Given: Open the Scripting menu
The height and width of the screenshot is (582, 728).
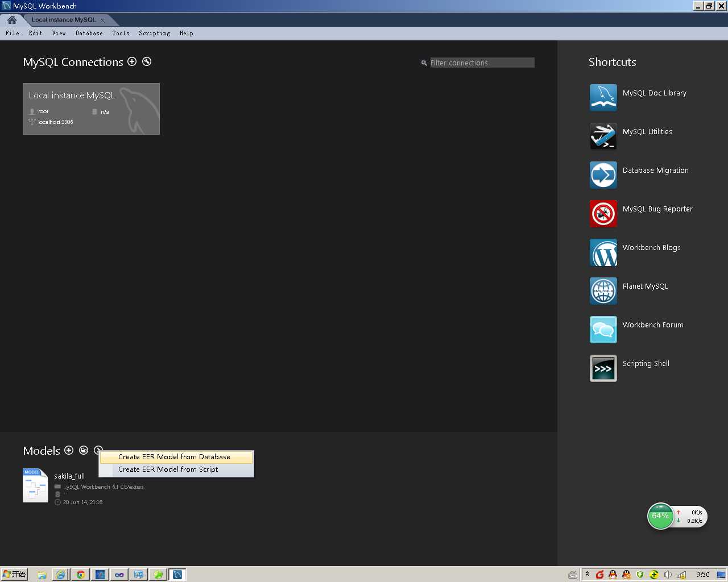Looking at the screenshot, I should click(155, 34).
